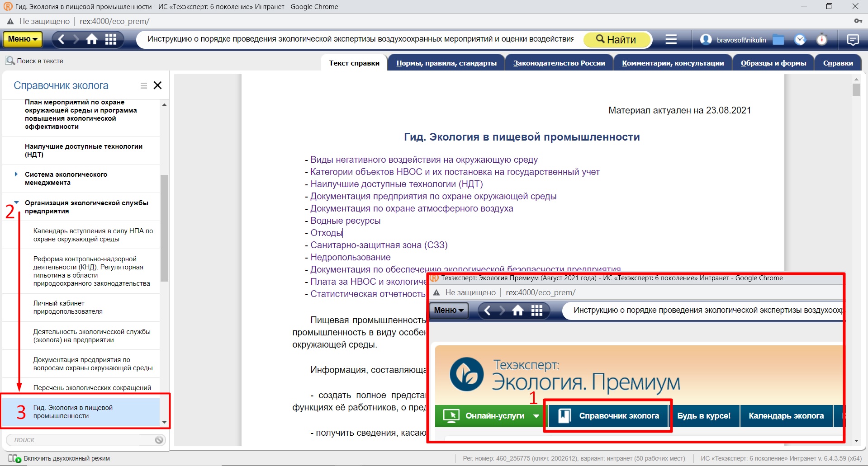
Task: Restore down the Chrome window
Action: point(829,6)
